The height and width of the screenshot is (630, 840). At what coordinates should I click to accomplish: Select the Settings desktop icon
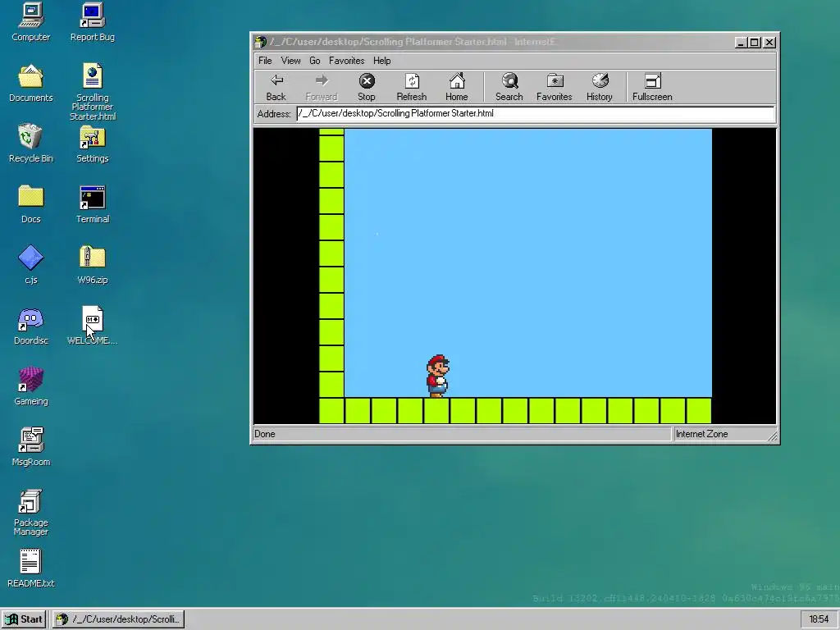coord(93,144)
